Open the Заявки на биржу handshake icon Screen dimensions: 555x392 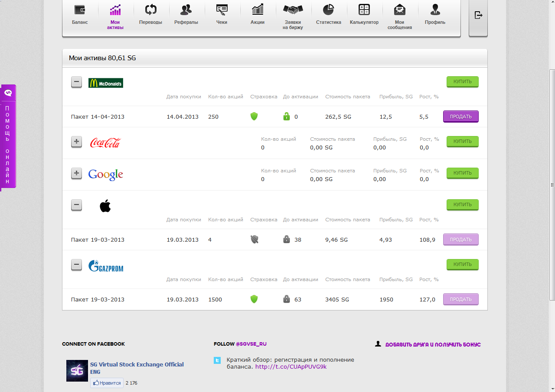point(293,10)
